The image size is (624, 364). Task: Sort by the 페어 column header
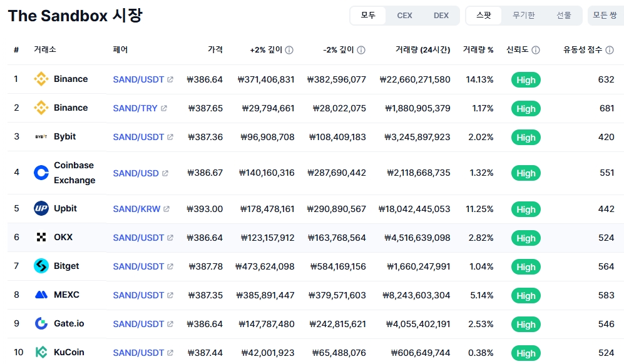[x=120, y=49]
